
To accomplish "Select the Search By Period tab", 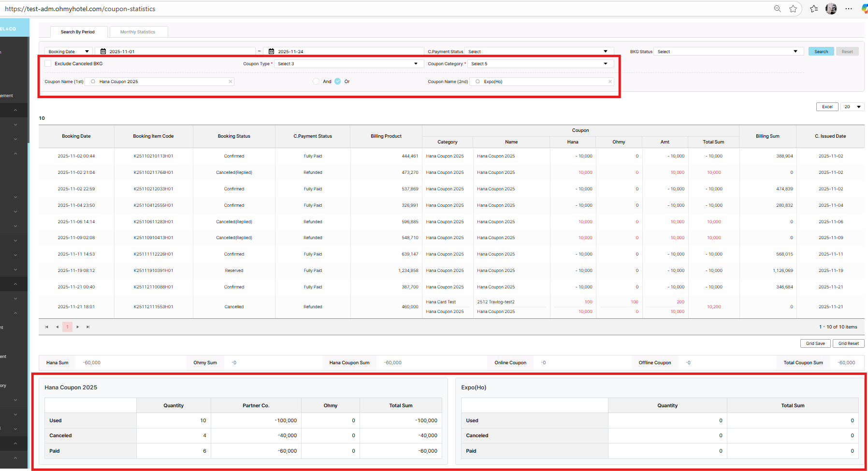I will click(78, 32).
